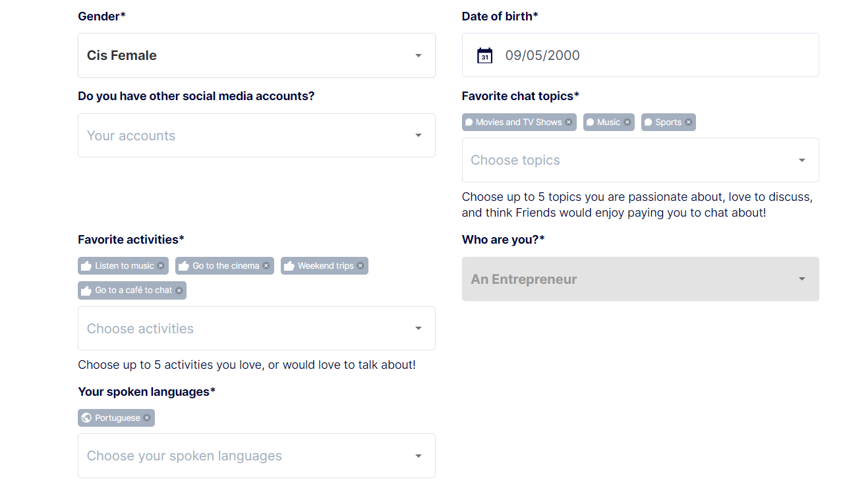
Task: Click the date of birth field 09/05/2000
Action: [640, 55]
